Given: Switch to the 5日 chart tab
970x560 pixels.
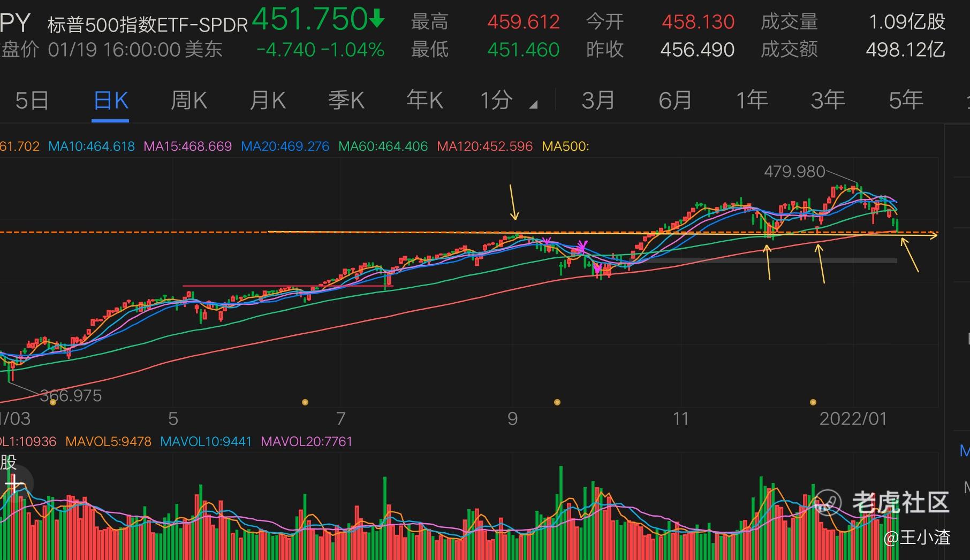Looking at the screenshot, I should click(32, 101).
